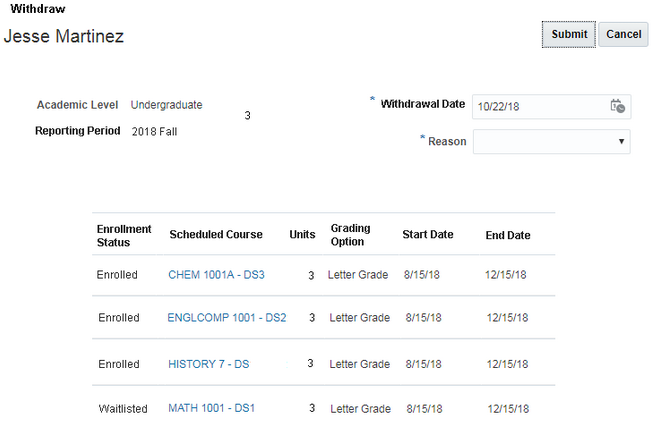Click the Withdraw page title
The width and height of the screenshot is (656, 422).
(x=38, y=8)
